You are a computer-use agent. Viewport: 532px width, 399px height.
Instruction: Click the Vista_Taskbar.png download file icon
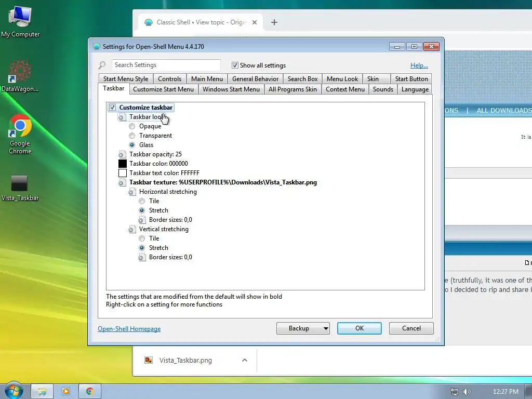tap(149, 360)
